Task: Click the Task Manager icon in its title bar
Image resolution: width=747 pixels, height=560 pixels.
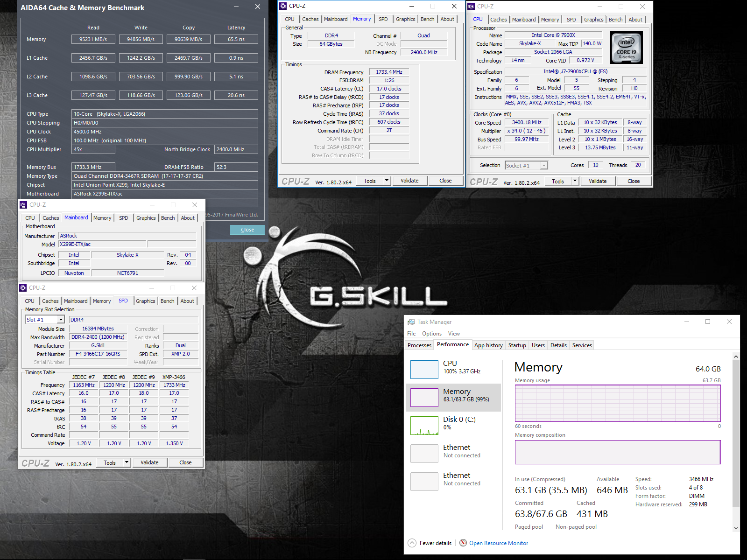Action: [411, 322]
